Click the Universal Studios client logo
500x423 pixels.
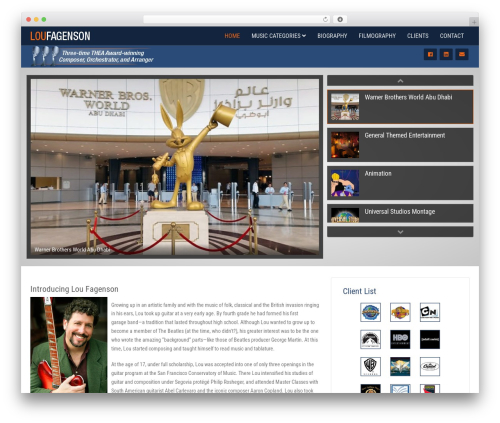pos(370,312)
